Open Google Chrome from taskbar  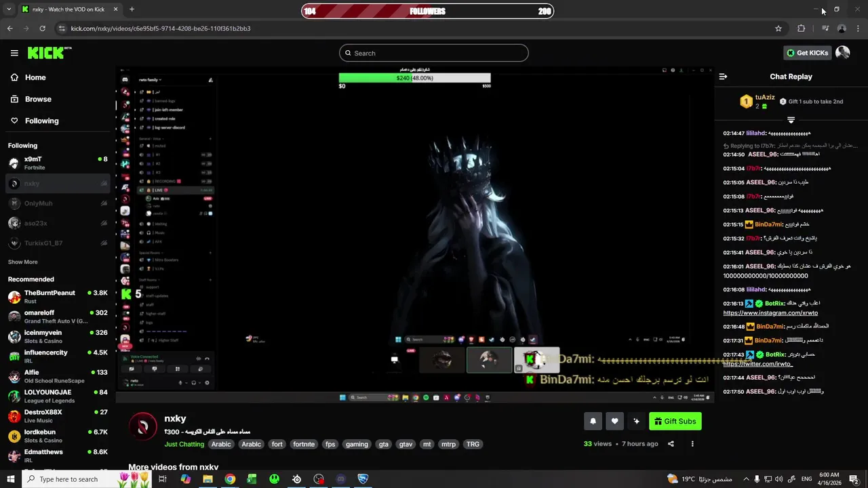pyautogui.click(x=230, y=479)
